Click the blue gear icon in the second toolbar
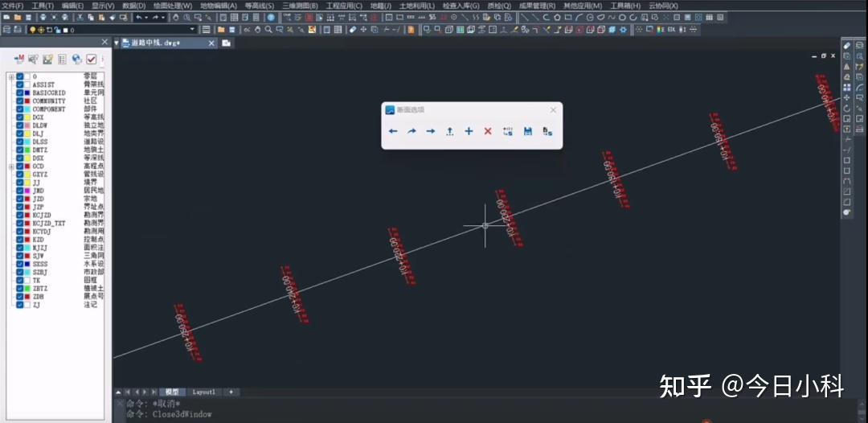Image resolution: width=868 pixels, height=423 pixels. [x=624, y=29]
